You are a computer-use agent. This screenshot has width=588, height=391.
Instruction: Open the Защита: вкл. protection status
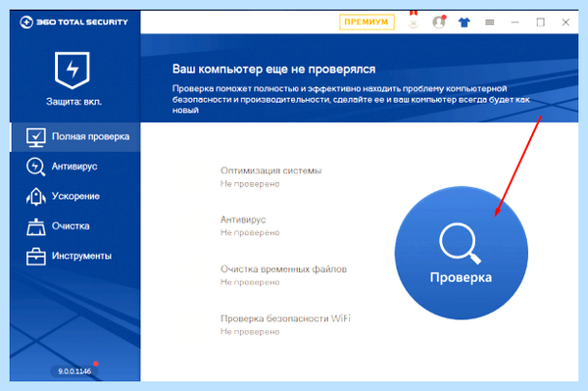tap(73, 102)
